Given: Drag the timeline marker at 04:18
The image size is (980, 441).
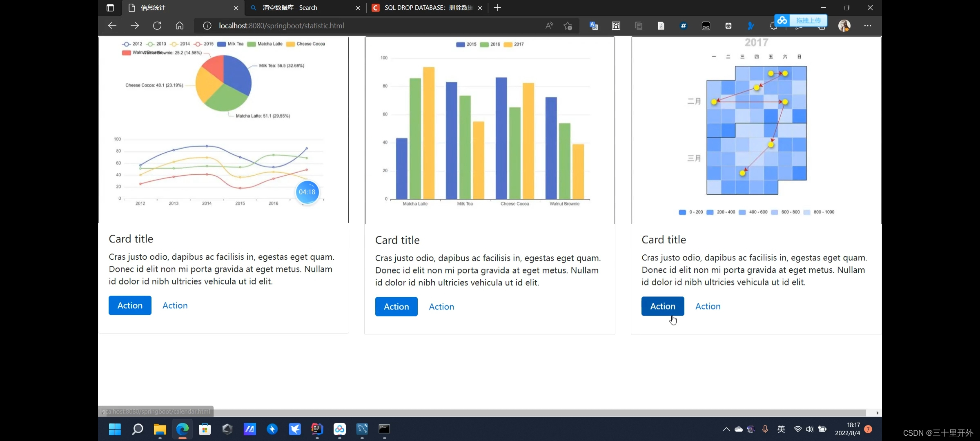Looking at the screenshot, I should [307, 192].
